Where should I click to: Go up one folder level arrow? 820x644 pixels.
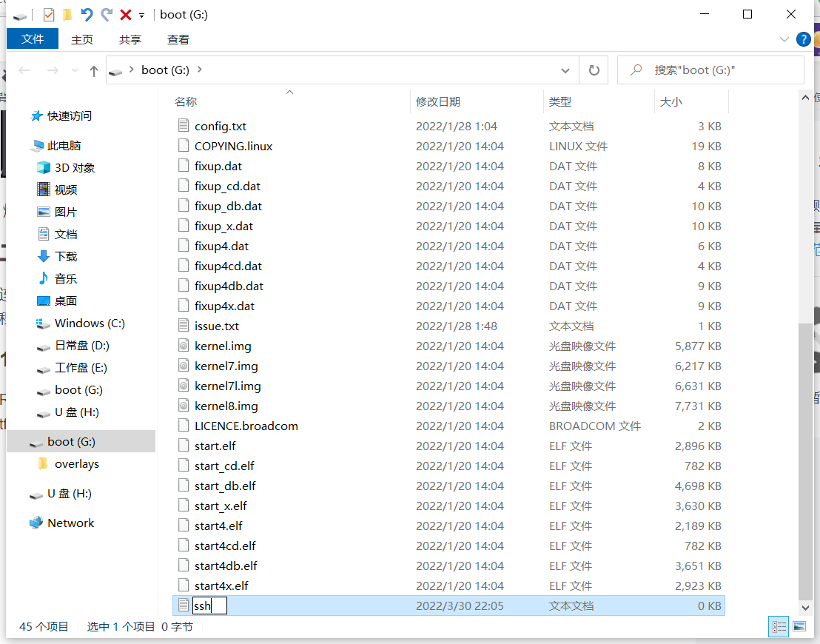(x=93, y=70)
